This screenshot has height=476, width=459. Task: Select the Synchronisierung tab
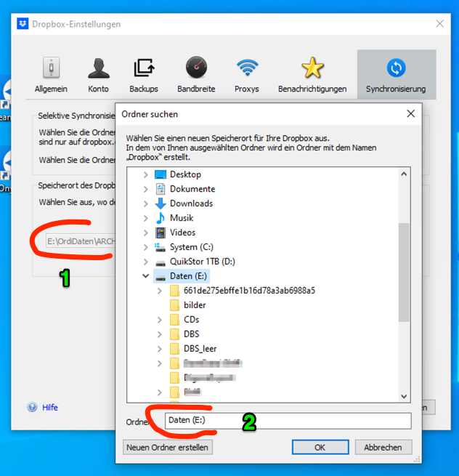397,75
